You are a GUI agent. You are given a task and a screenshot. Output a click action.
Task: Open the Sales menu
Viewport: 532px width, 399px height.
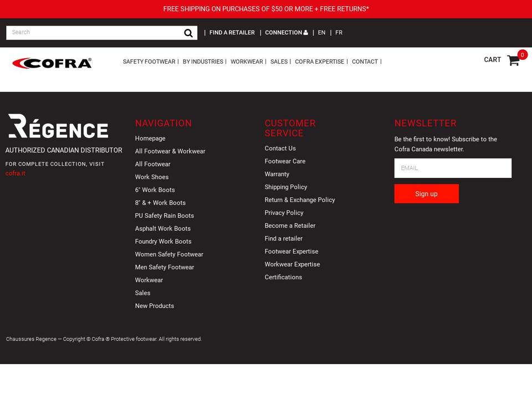pos(279,62)
